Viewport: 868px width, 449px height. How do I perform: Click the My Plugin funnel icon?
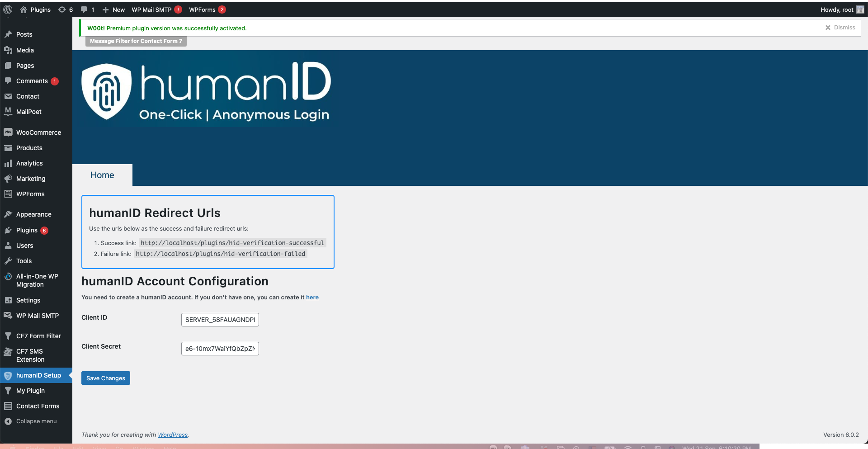tap(8, 391)
